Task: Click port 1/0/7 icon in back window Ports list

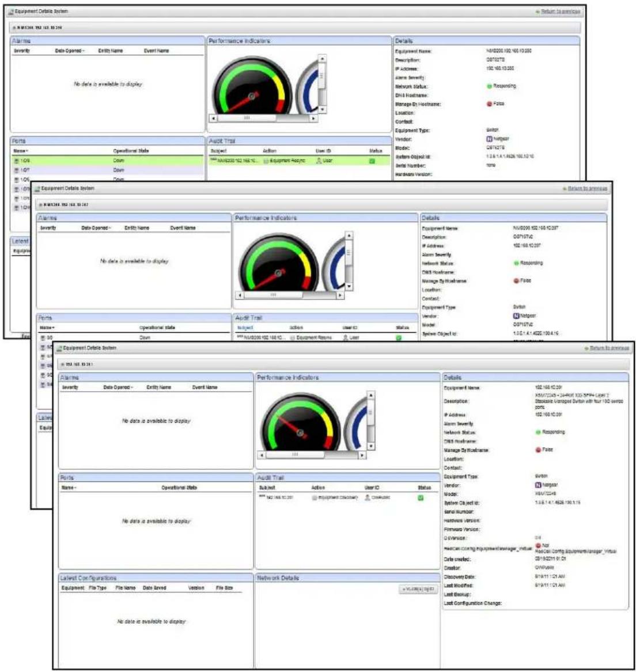Action: pos(16,170)
